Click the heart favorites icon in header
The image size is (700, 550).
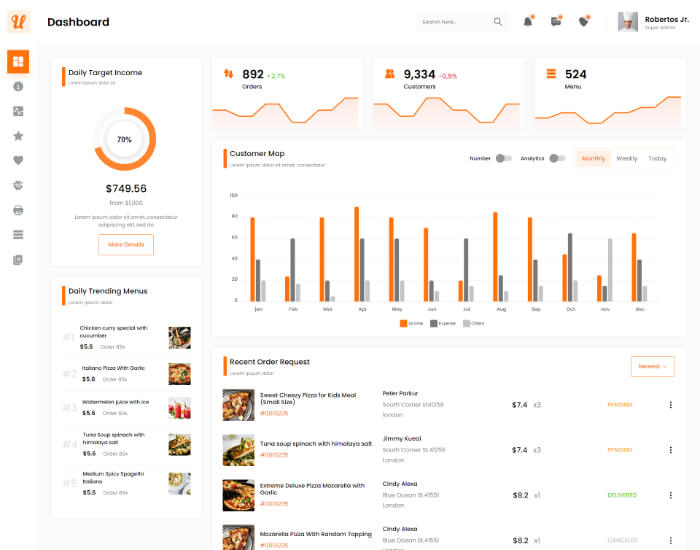tap(584, 22)
